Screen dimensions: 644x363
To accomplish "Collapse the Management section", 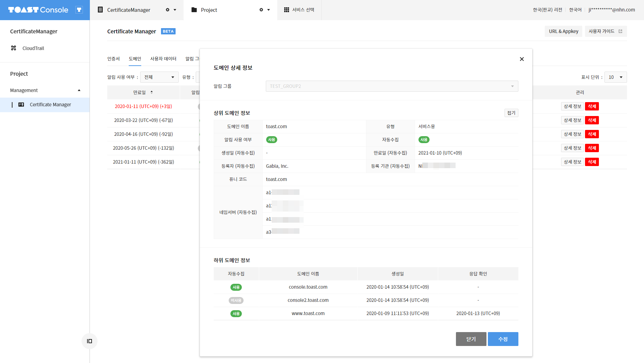I will (x=79, y=90).
